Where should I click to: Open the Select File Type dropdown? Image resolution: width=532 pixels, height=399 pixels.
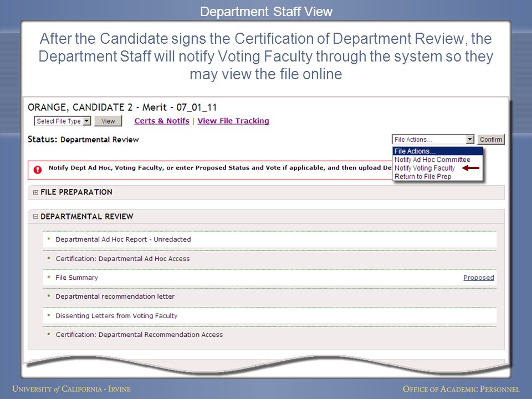pos(63,121)
